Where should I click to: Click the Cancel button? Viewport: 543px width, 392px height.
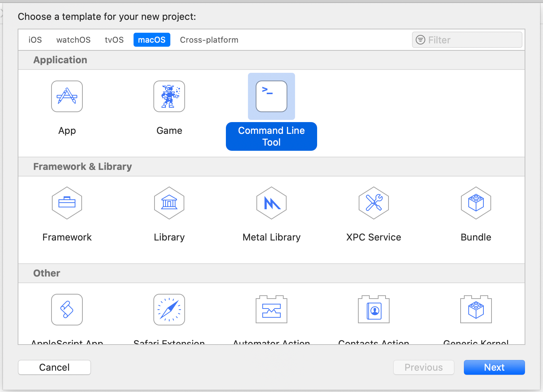click(54, 367)
